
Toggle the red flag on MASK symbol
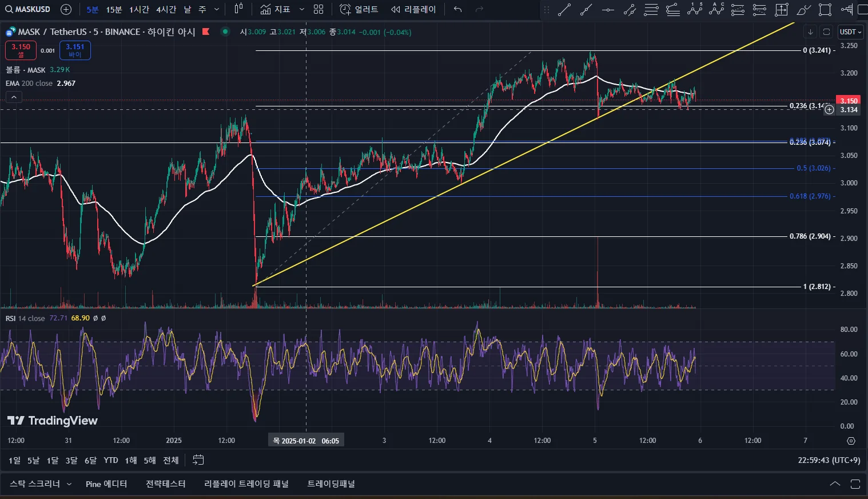[206, 32]
